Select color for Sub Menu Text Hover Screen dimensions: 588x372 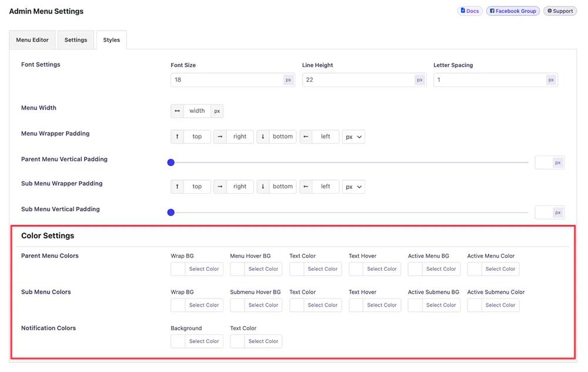(x=375, y=305)
